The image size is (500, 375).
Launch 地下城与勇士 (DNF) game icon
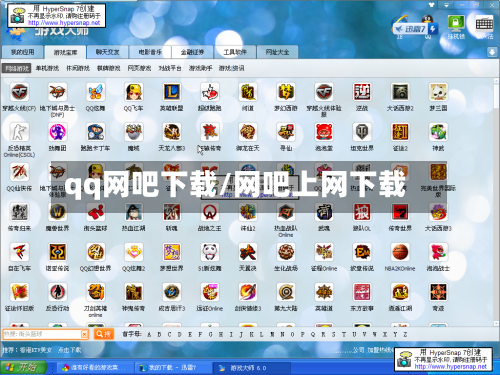click(x=57, y=92)
